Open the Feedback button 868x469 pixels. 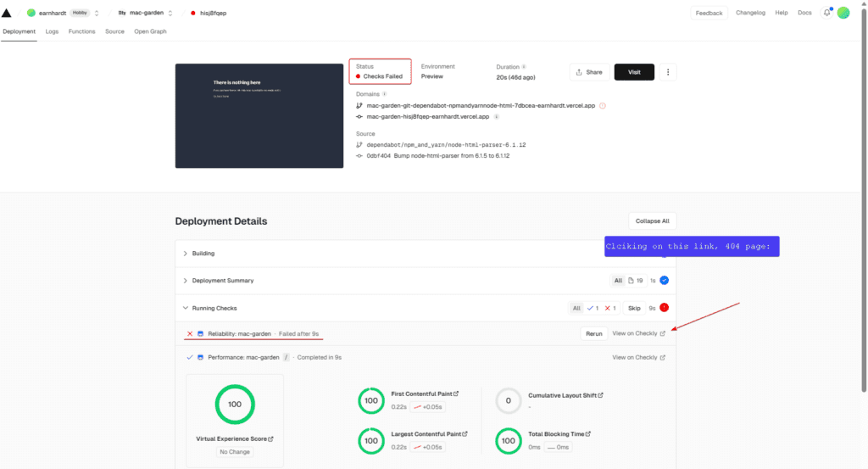pyautogui.click(x=709, y=13)
